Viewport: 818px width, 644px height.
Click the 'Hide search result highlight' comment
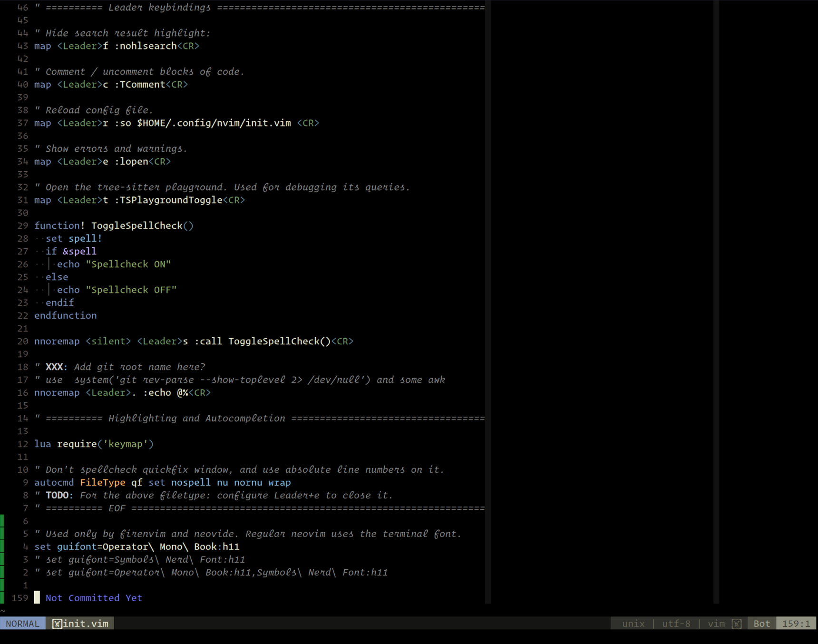point(122,33)
